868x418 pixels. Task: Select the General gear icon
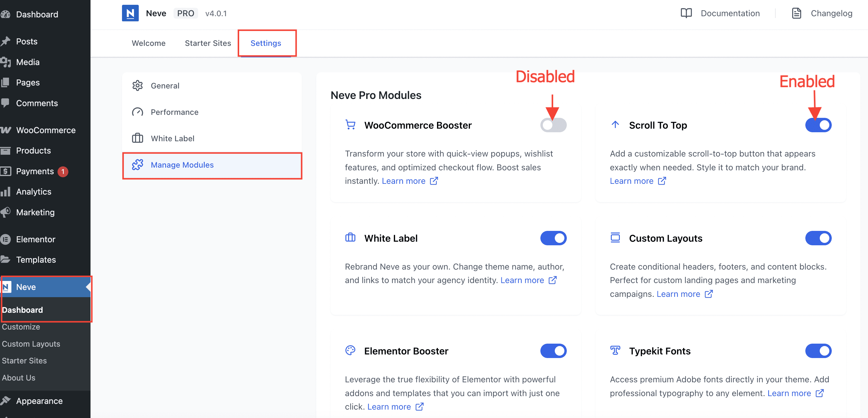point(138,86)
